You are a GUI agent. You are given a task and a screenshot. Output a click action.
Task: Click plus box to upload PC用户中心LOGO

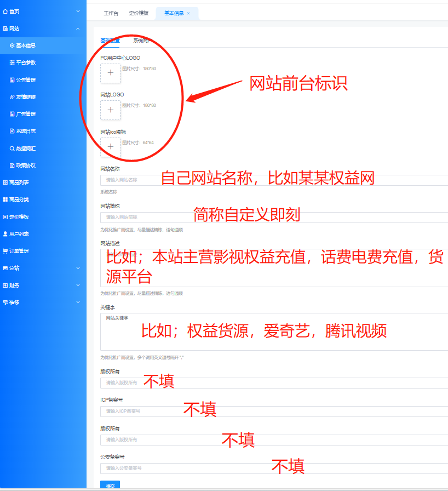pyautogui.click(x=110, y=73)
